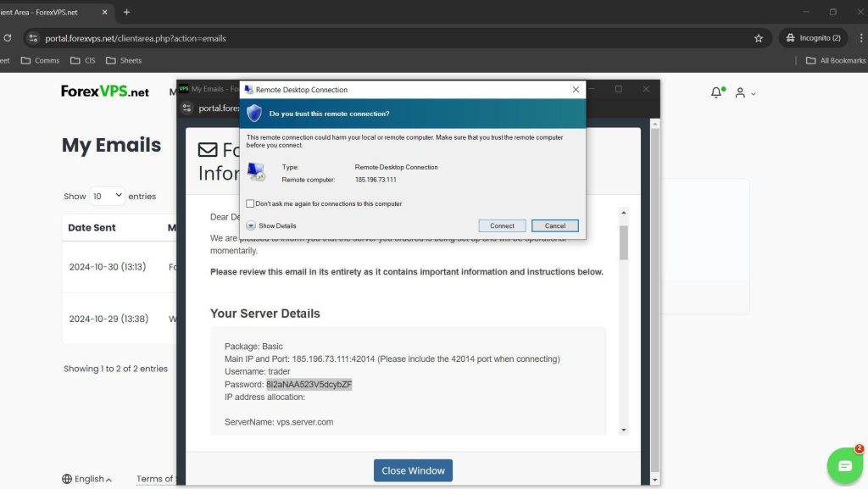Cancel the Remote Desktop connection prompt
The height and width of the screenshot is (489, 868).
pos(554,225)
